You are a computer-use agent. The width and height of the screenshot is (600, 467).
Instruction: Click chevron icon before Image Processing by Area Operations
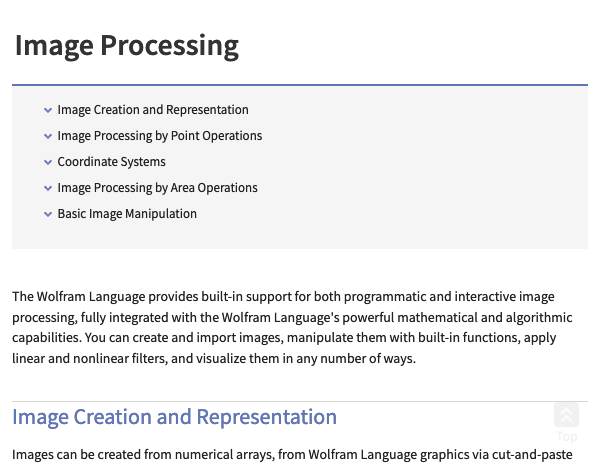click(48, 188)
